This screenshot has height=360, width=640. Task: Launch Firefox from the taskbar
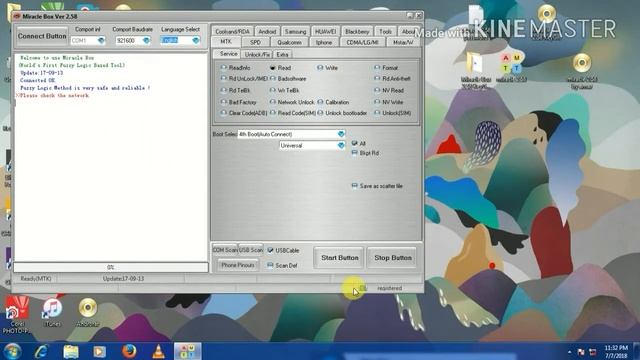pos(129,351)
